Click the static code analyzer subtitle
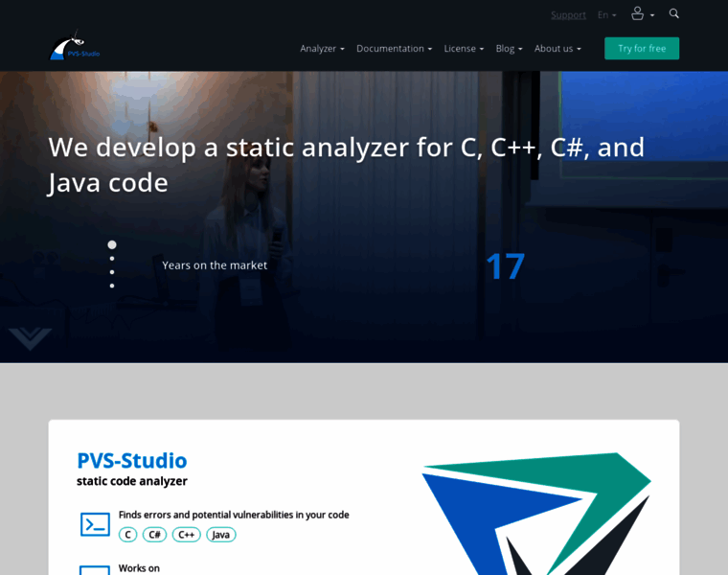 (132, 481)
